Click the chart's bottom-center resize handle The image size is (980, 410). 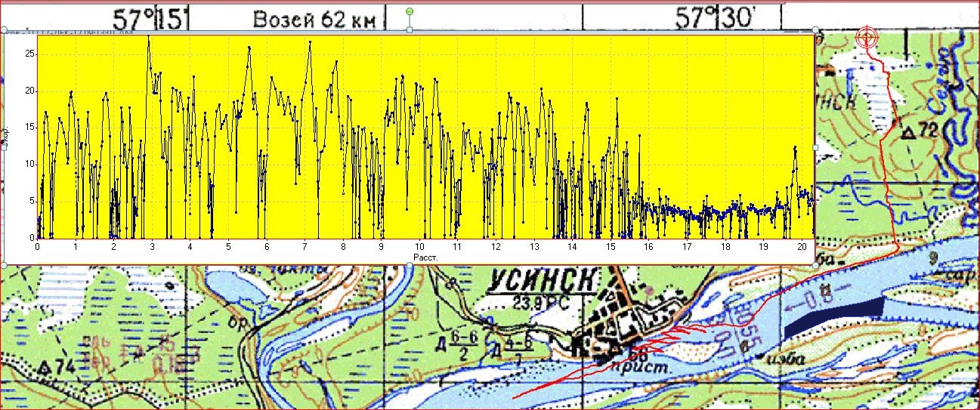coord(410,265)
